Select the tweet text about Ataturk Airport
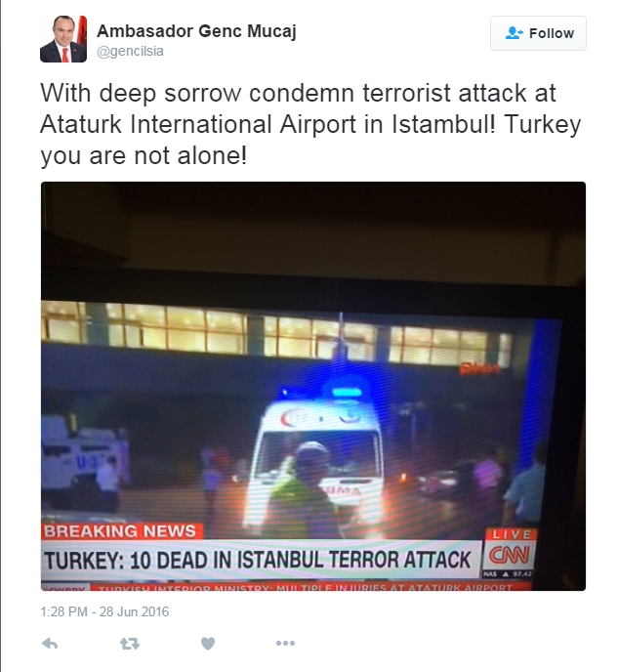The width and height of the screenshot is (618, 672). [x=310, y=124]
